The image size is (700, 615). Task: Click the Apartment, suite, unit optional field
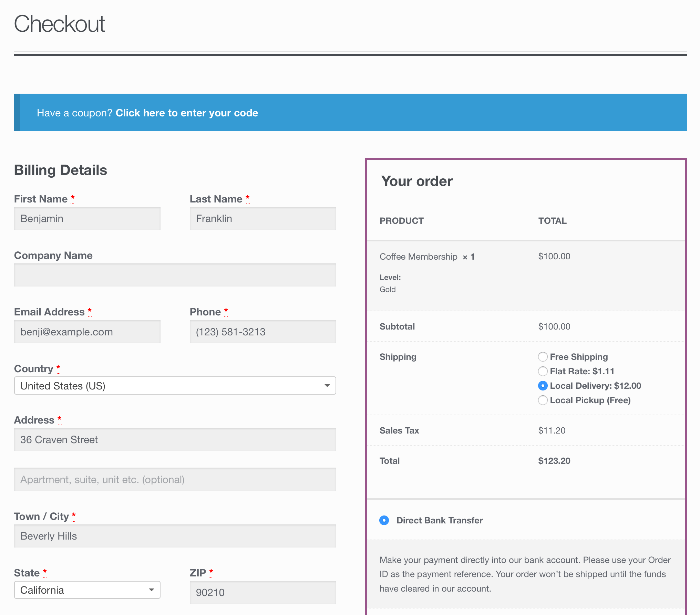[175, 479]
